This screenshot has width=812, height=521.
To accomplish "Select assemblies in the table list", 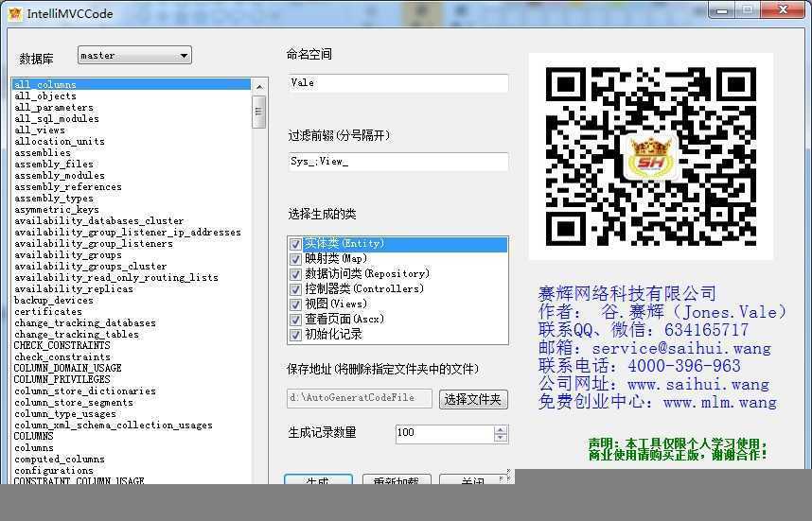I will coord(132,152).
